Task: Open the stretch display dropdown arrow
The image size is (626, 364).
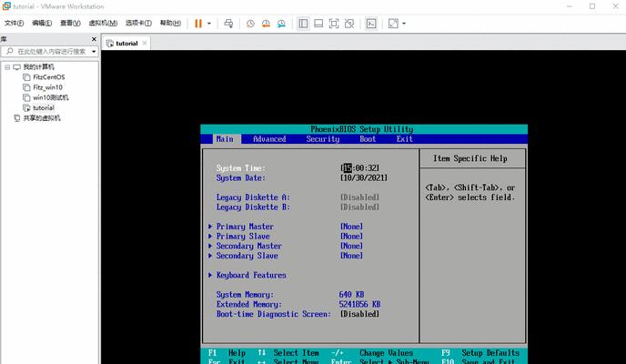Action: [404, 24]
